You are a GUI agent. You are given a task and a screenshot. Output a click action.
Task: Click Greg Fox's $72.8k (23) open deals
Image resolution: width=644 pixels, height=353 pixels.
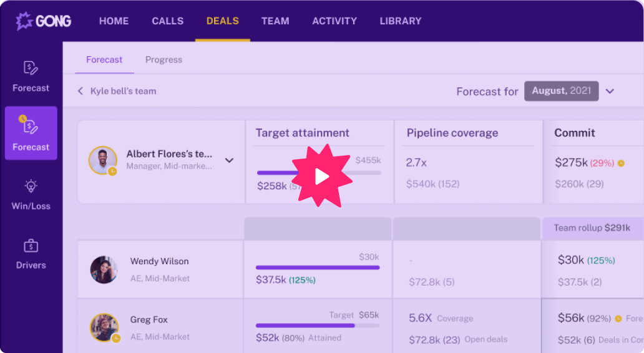coord(434,339)
